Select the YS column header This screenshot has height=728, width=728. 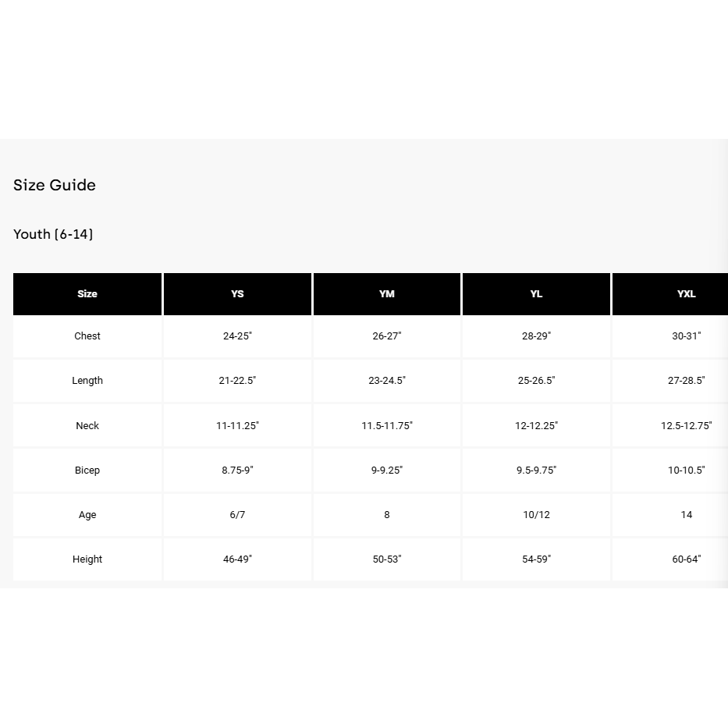[x=237, y=294]
